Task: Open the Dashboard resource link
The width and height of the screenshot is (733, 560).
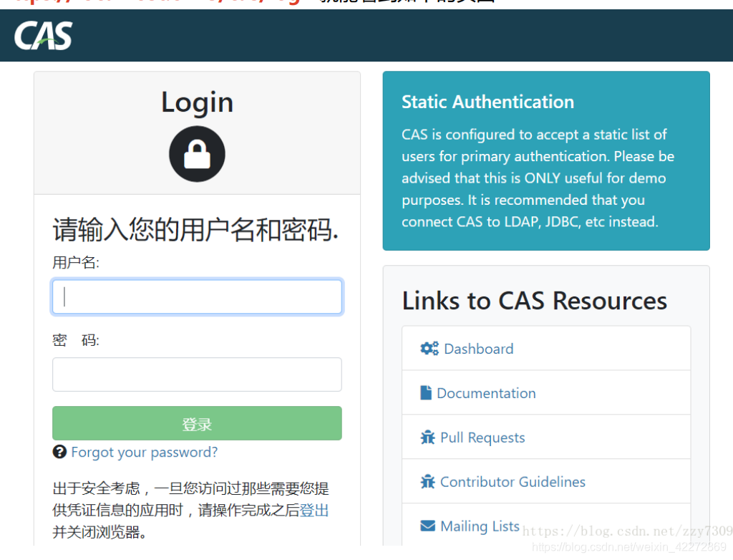Action: (479, 349)
